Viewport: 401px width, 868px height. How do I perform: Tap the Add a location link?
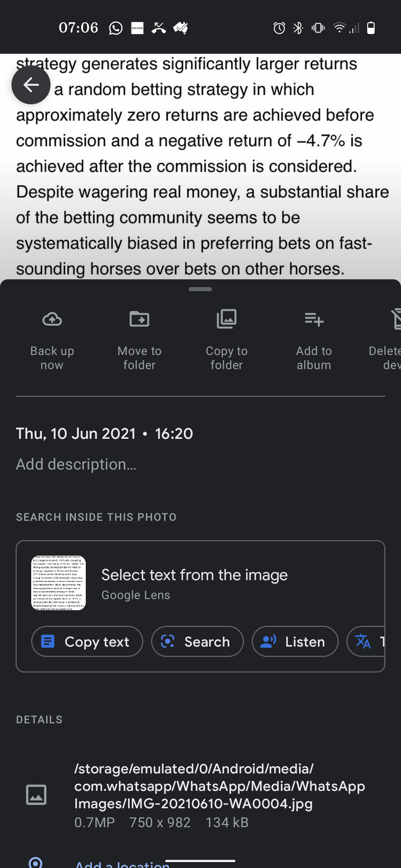click(123, 864)
